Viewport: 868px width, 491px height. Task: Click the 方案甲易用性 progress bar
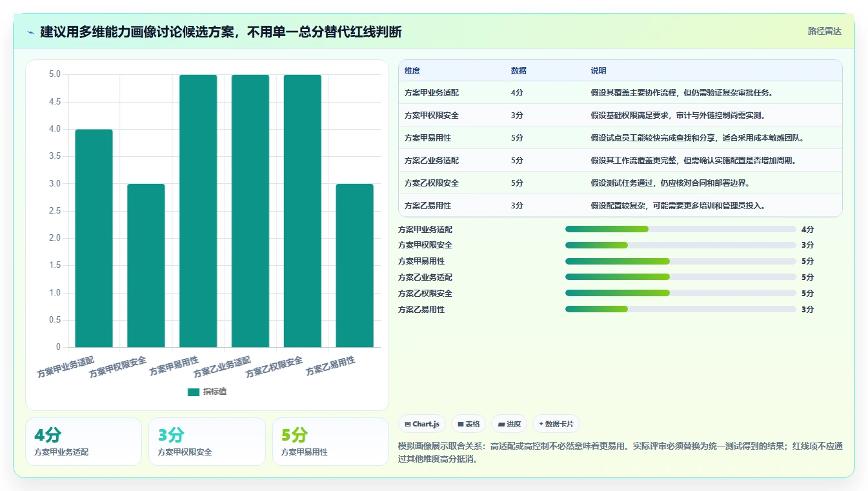(x=681, y=261)
